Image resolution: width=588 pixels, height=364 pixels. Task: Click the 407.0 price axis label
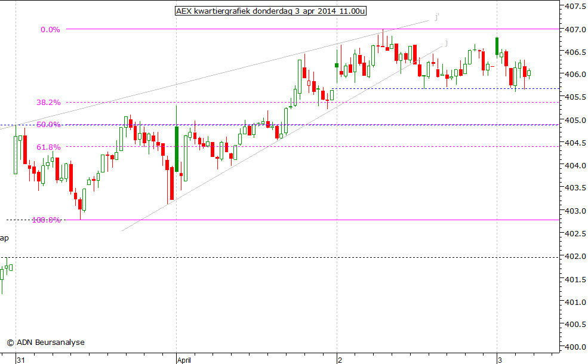(575, 29)
